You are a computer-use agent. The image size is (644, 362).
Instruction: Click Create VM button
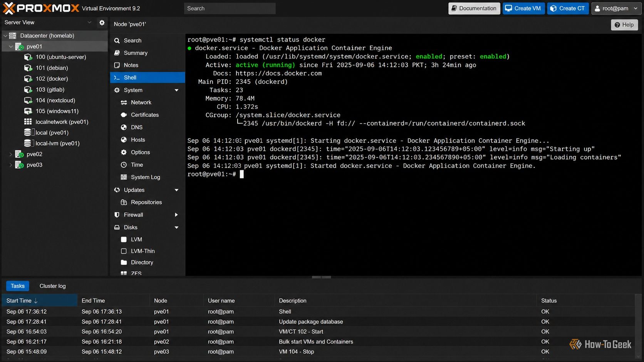point(523,8)
